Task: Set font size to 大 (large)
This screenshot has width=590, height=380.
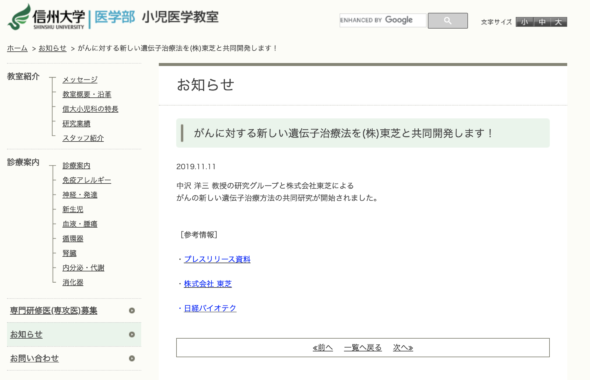Action: coord(559,22)
